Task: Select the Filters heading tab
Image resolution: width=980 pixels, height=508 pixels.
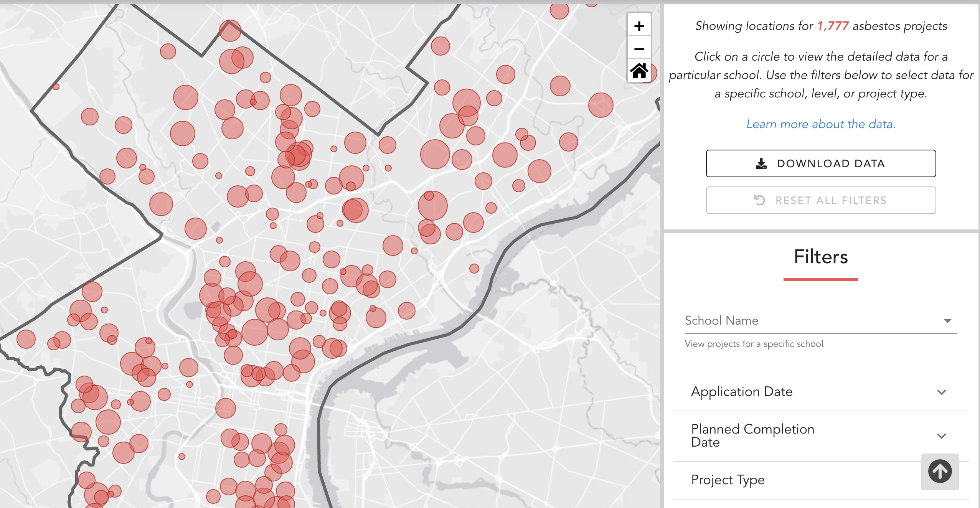Action: click(821, 257)
